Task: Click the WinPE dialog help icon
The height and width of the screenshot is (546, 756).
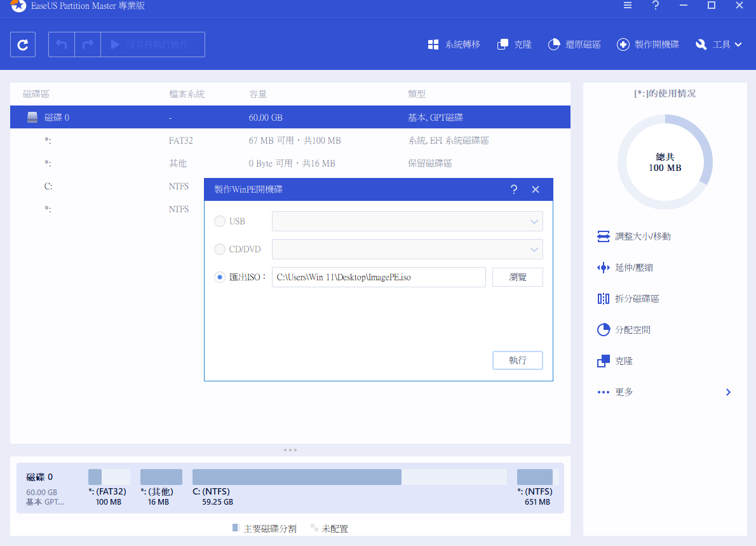Action: [x=514, y=189]
